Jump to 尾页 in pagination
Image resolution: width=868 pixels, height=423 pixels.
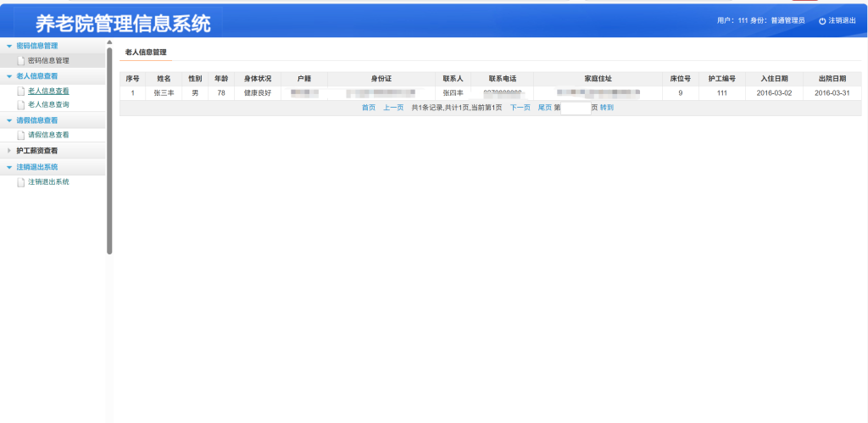[545, 108]
